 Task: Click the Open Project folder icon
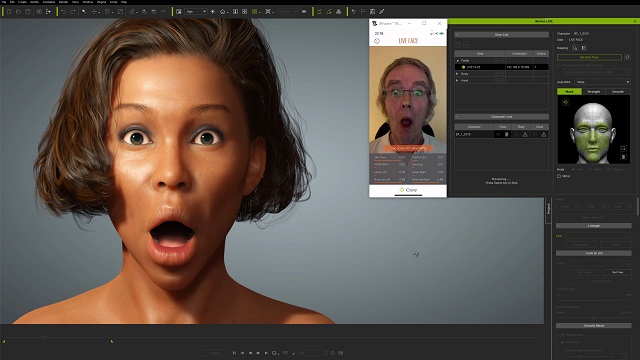(18, 11)
